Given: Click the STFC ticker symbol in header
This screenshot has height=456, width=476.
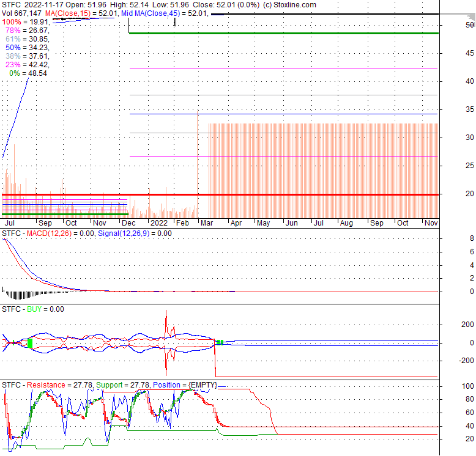Looking at the screenshot, I should pos(12,5).
